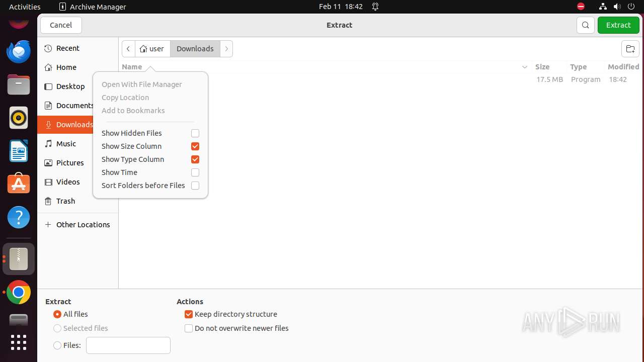This screenshot has width=644, height=362.
Task: Open Other Locations in the sidebar
Action: (78, 225)
